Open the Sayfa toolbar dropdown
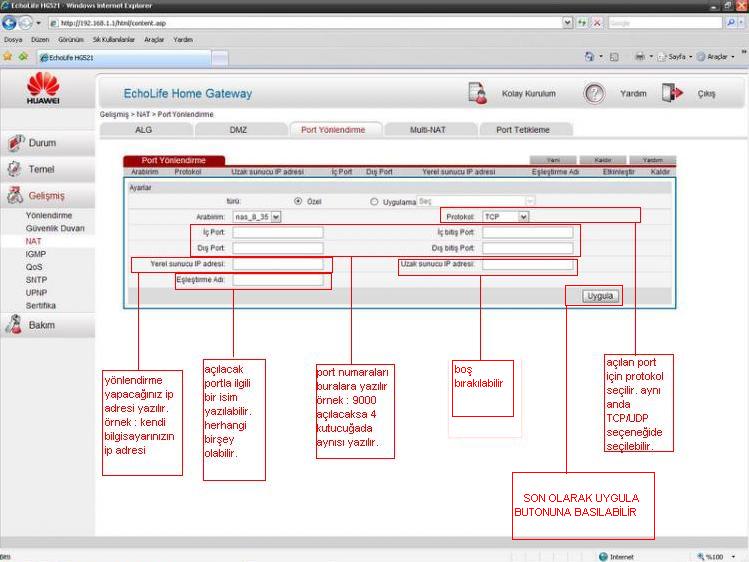The height and width of the screenshot is (562, 749). pos(690,57)
